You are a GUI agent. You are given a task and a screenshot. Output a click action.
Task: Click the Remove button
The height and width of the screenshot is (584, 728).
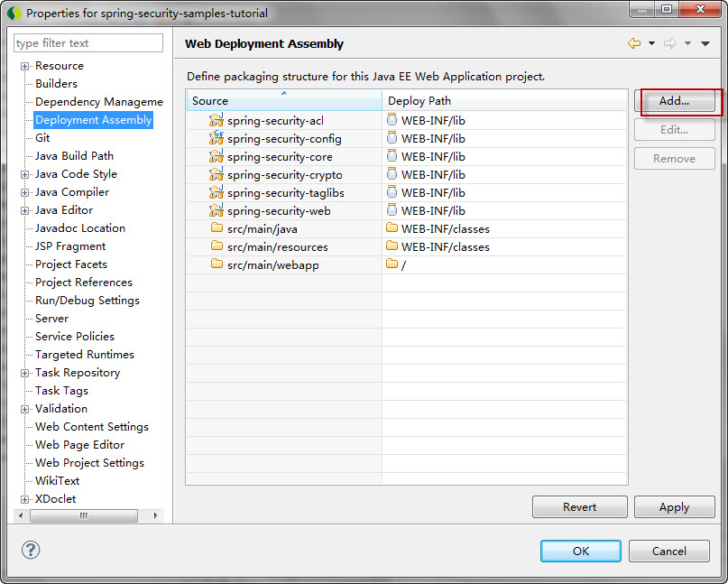tap(674, 159)
